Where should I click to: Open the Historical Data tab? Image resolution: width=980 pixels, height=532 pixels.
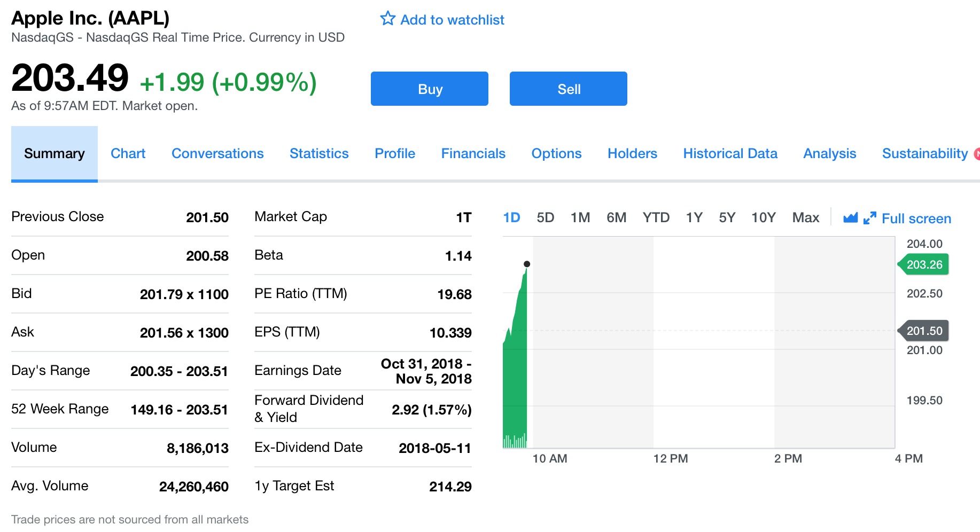coord(730,154)
